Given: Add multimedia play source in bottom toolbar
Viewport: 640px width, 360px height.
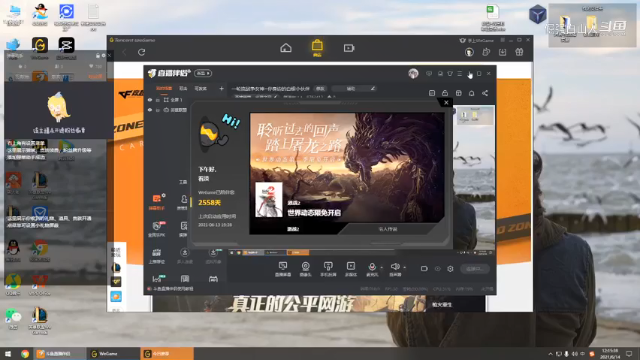Looking at the screenshot, I should coord(351,269).
